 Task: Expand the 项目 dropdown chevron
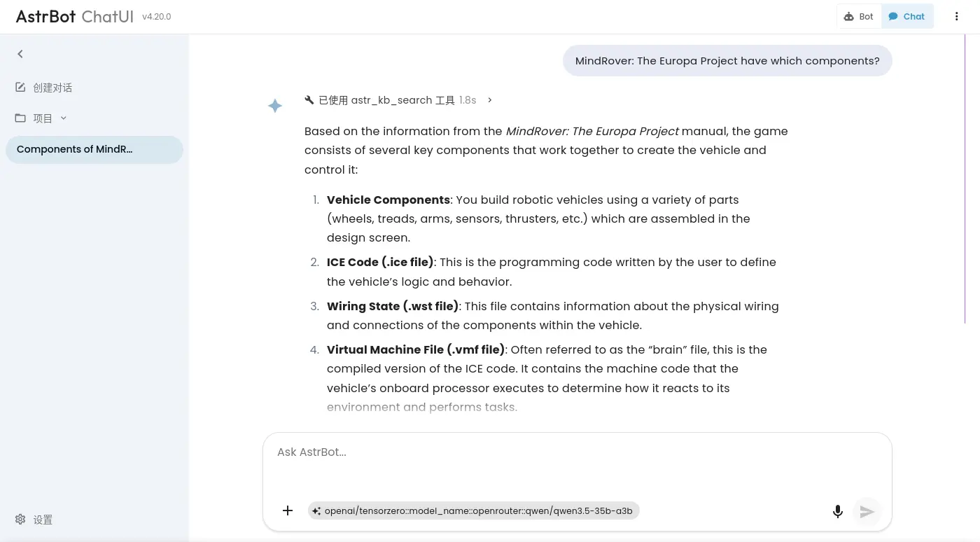point(64,118)
